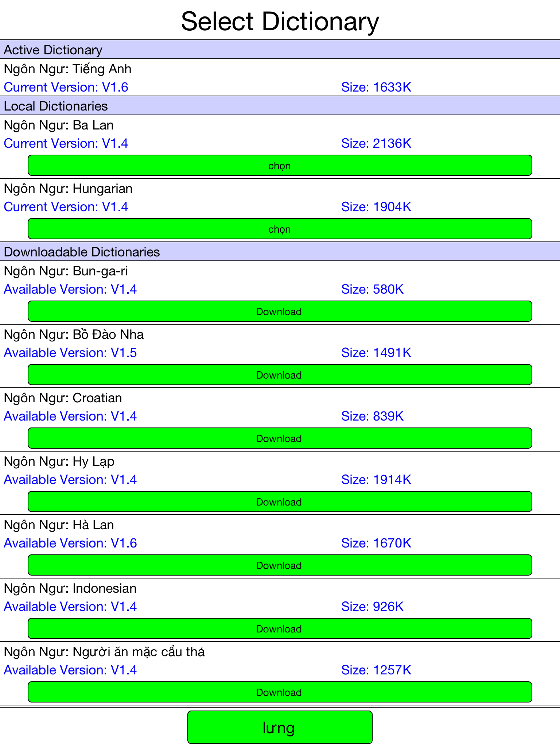Screen dimensions: 560x747
Task: Select the Ba Lan dictionary with chọn button
Action: click(x=280, y=165)
